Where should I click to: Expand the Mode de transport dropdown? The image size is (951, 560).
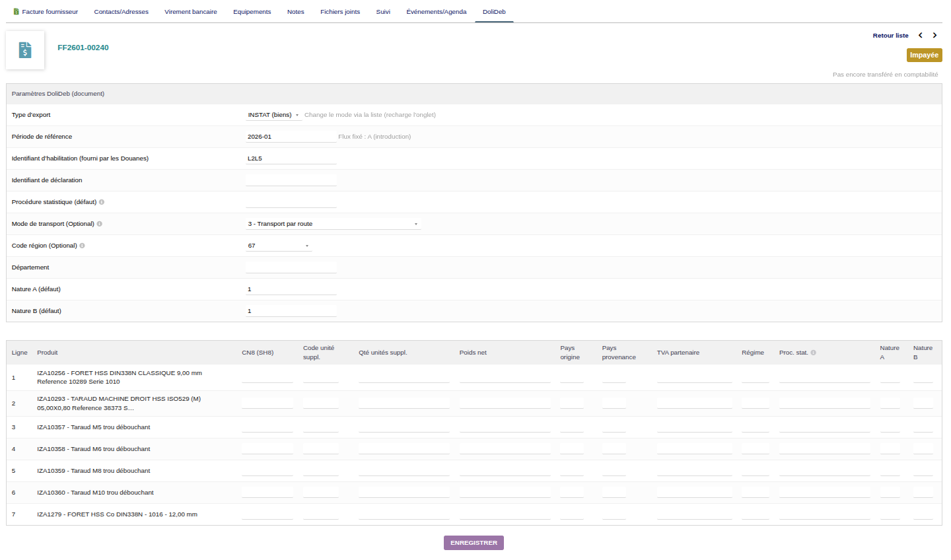click(333, 224)
